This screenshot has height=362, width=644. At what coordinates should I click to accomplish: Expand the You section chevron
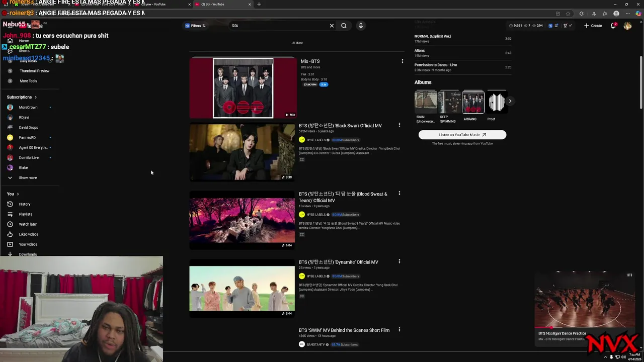pyautogui.click(x=18, y=194)
